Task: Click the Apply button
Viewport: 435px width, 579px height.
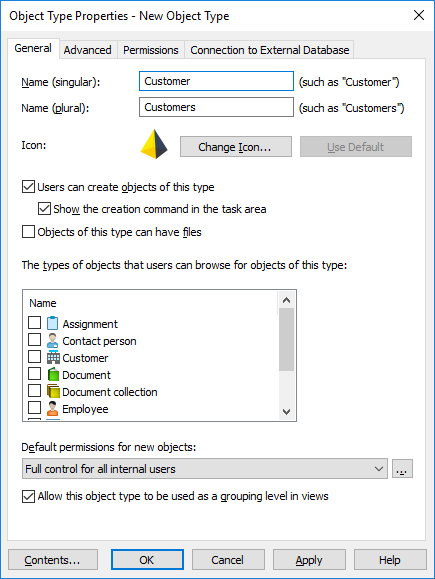Action: (x=309, y=560)
